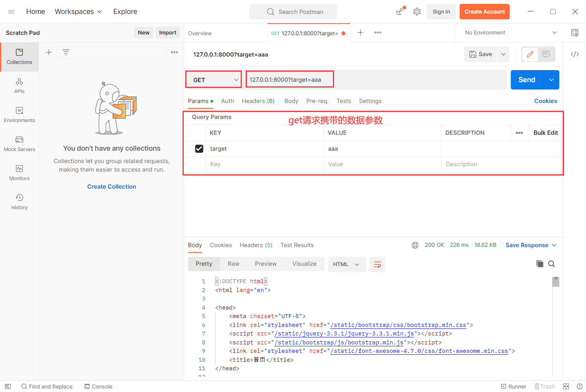Click the Import button
Screen dimensions: 586x392
point(168,33)
